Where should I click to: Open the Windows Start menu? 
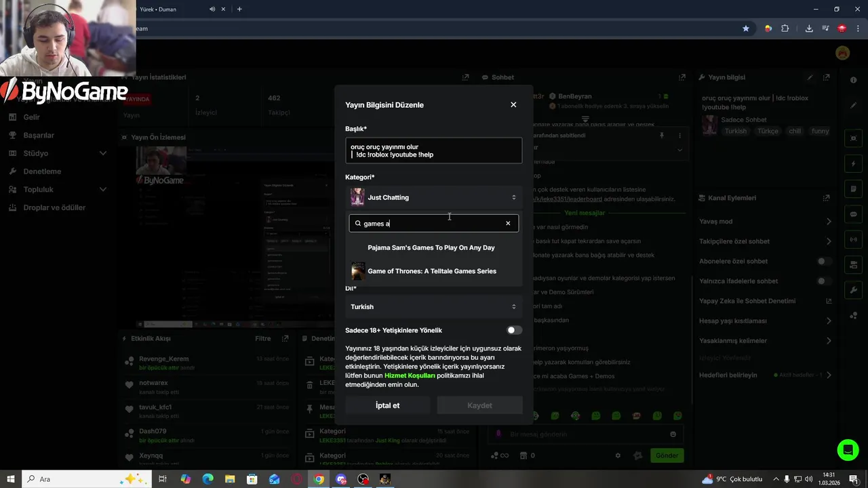pos(11,479)
